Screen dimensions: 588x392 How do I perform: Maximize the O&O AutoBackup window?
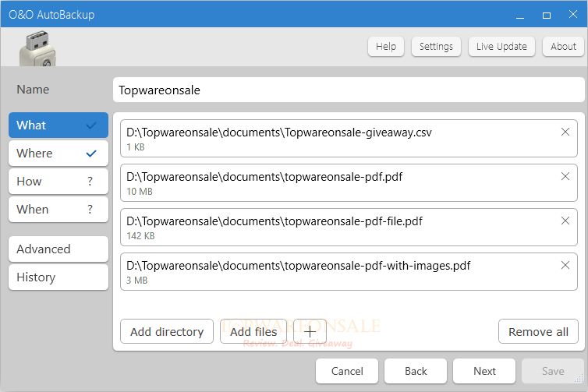click(547, 15)
